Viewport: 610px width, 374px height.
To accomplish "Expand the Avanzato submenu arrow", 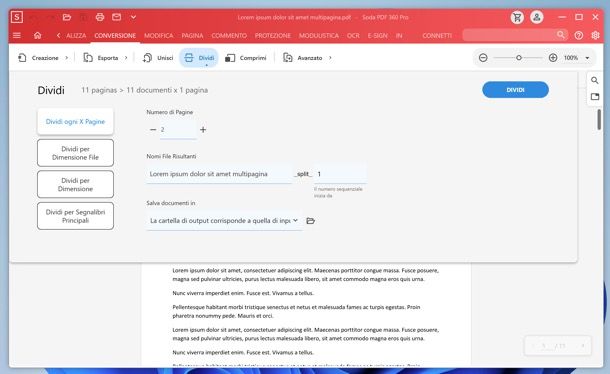I will (x=330, y=58).
